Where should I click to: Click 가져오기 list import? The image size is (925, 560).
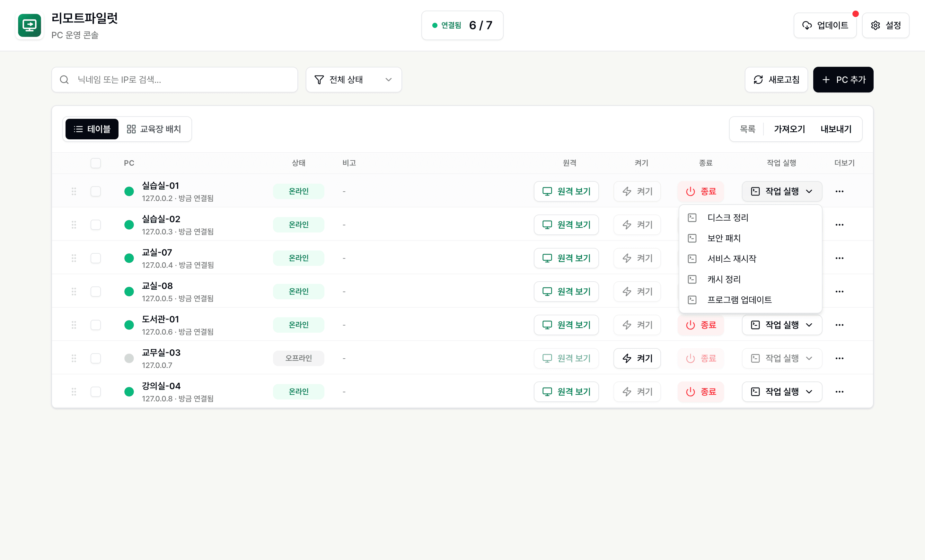click(x=789, y=129)
